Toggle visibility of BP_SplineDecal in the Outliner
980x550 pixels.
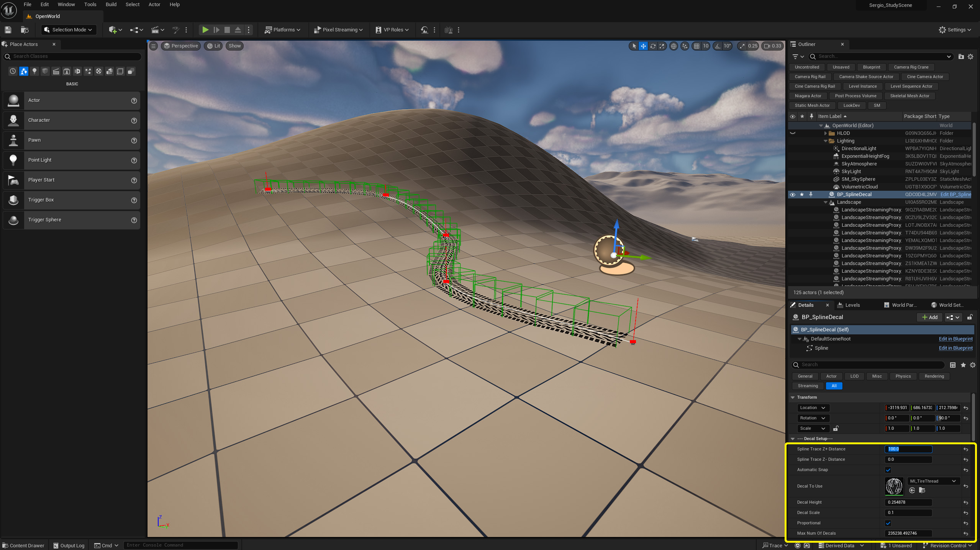(x=792, y=194)
